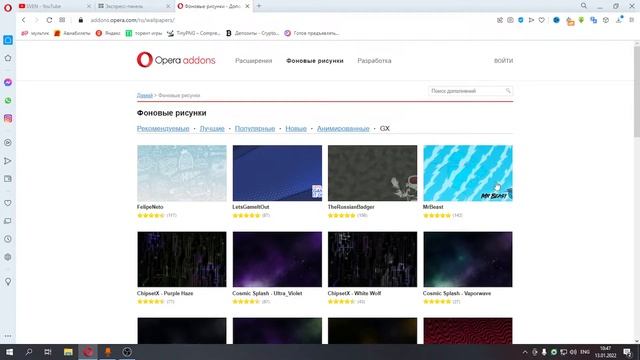Open the Opera main menu icon

coord(8,7)
